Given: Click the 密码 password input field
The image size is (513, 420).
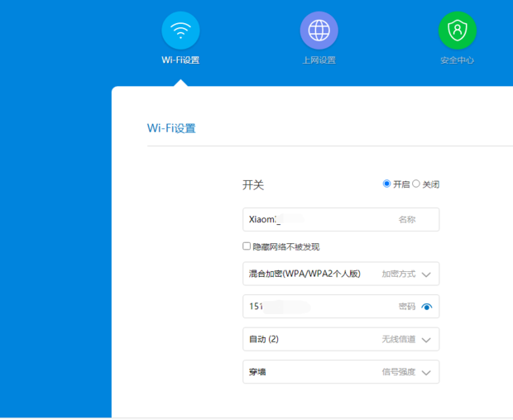Looking at the screenshot, I should pos(341,306).
